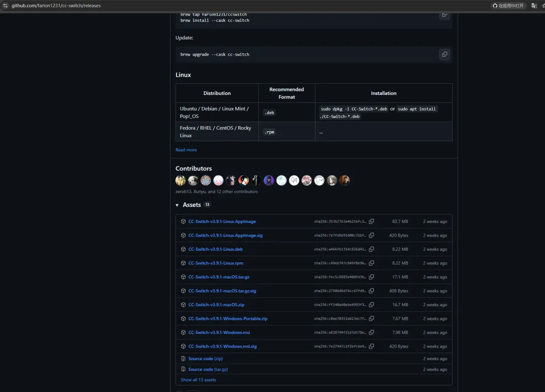
Task: Open the Read more link
Action: tap(186, 150)
